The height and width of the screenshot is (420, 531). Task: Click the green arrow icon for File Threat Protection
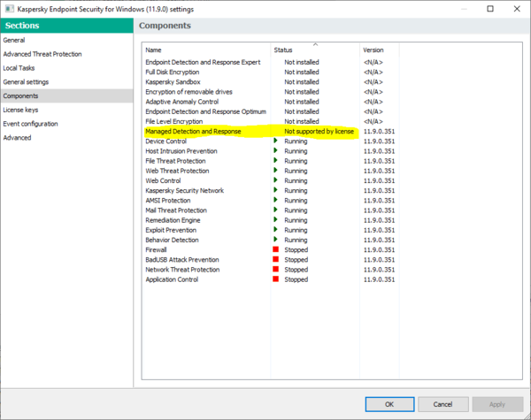[x=275, y=160]
